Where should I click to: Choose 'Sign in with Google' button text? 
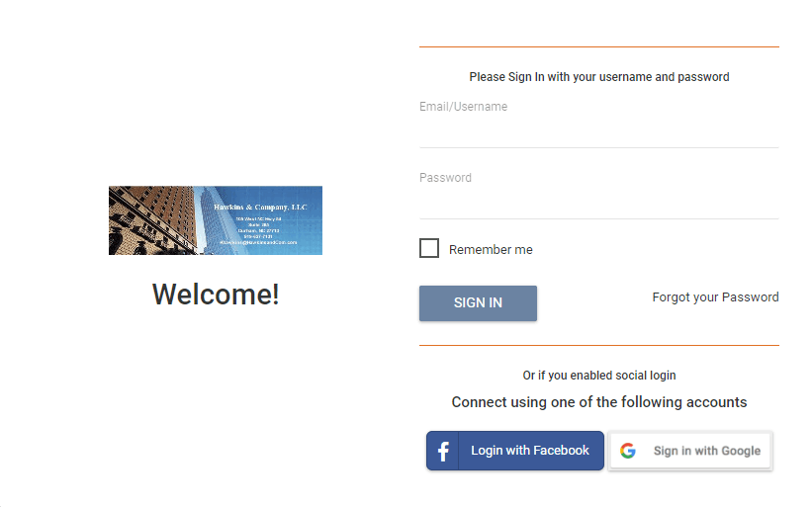tap(707, 451)
